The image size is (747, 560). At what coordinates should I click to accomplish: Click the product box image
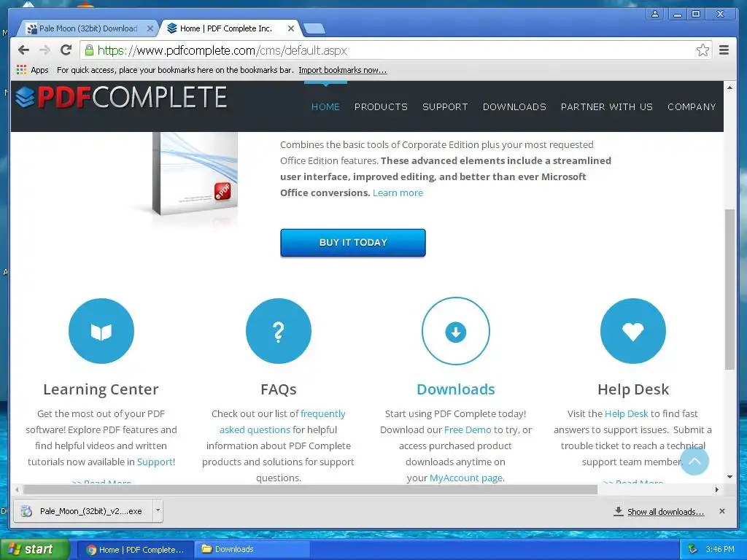click(195, 174)
